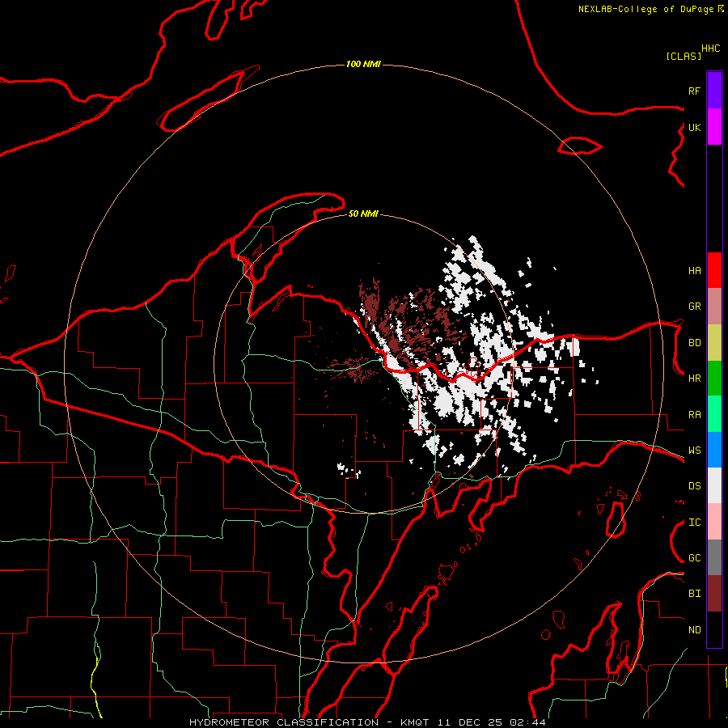Click the RF legend label
728x728 pixels.
coord(694,91)
